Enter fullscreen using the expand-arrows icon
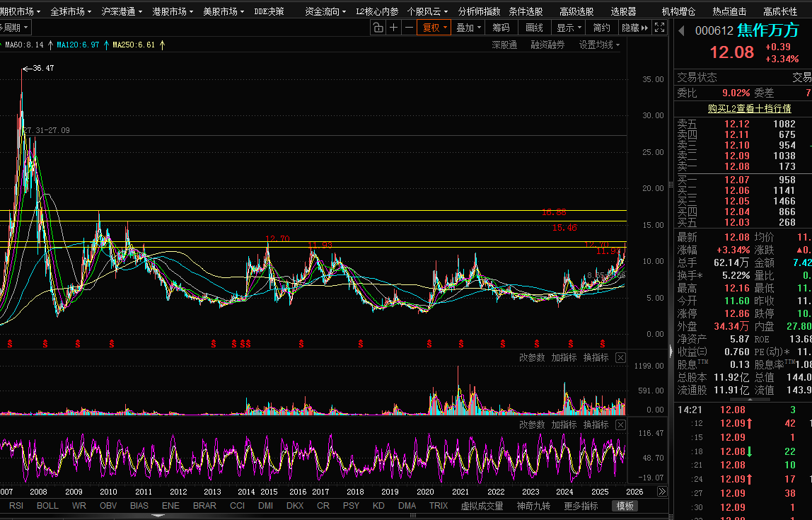This screenshot has height=520, width=812. pos(659,28)
